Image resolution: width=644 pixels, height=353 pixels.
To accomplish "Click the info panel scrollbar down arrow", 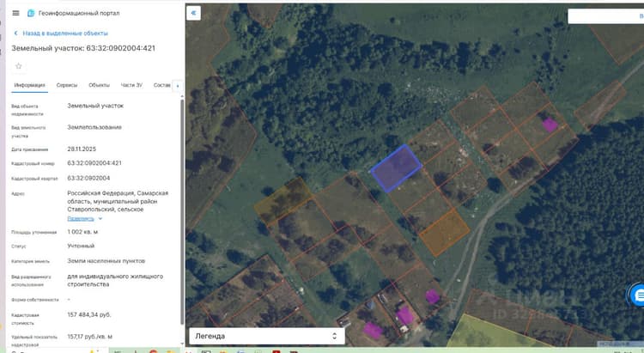I will (x=182, y=344).
